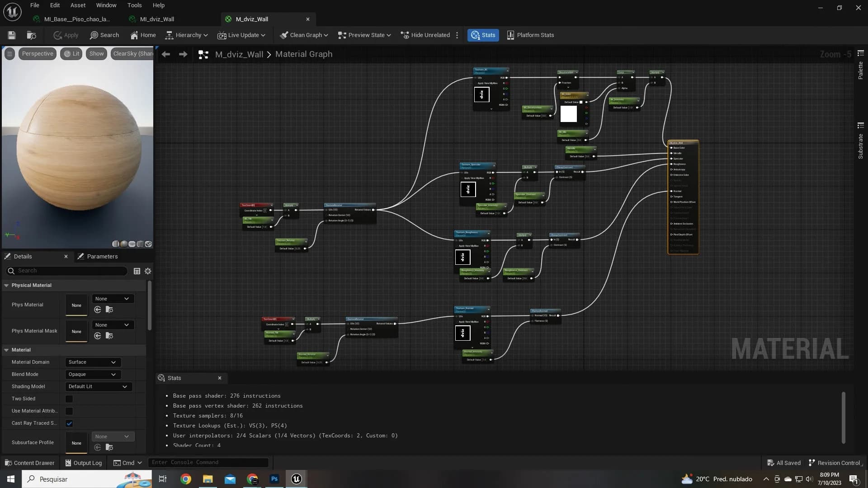Open the Tools menu

coord(134,5)
